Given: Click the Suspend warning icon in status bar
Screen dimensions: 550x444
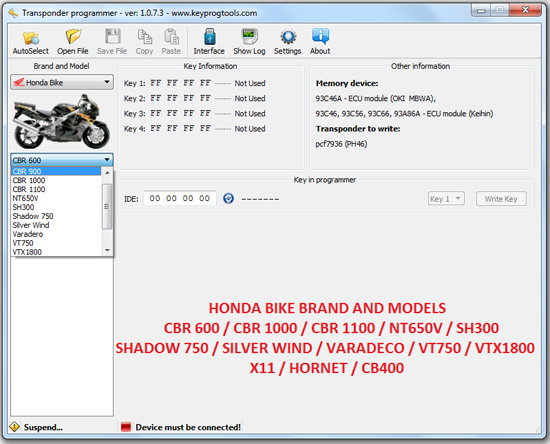Looking at the screenshot, I should click(x=15, y=427).
